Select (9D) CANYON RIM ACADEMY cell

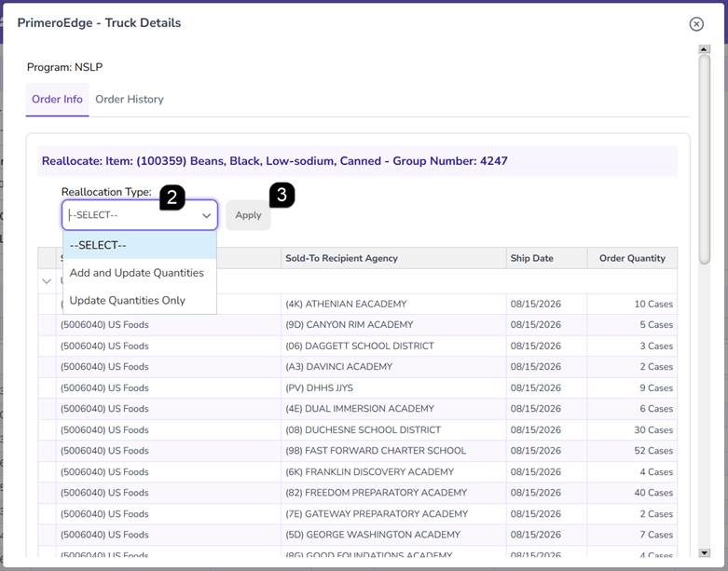393,325
